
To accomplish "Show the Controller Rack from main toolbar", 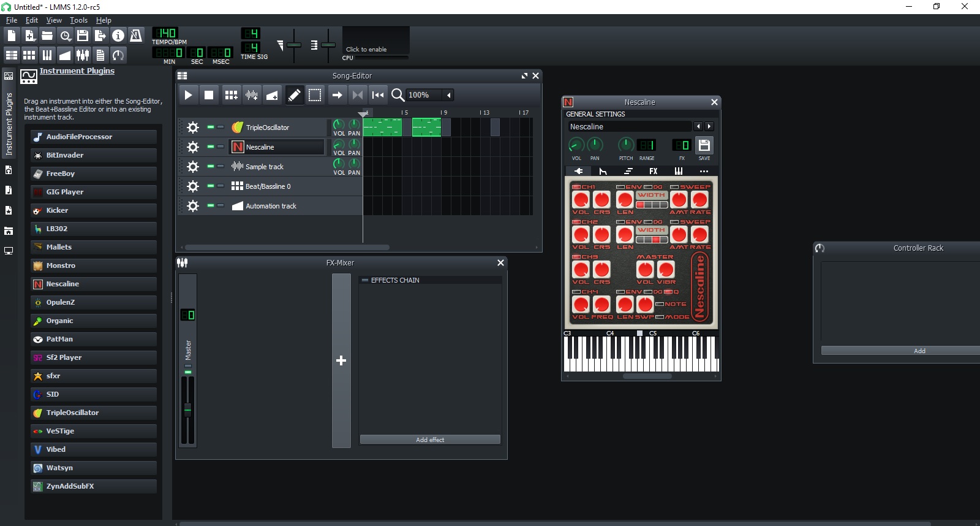I will pos(118,55).
